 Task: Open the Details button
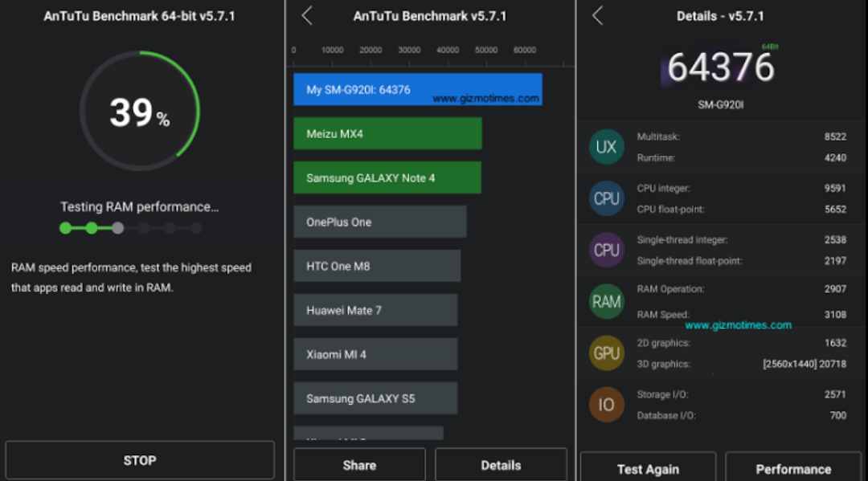pyautogui.click(x=501, y=465)
